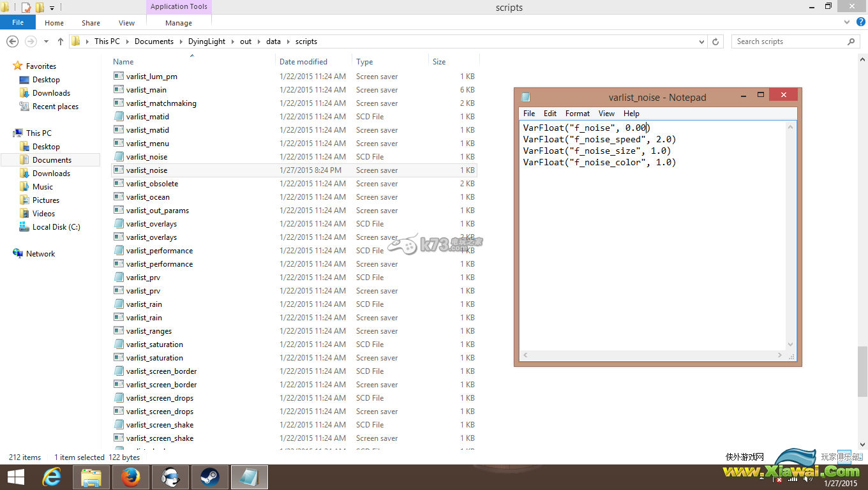Click the chevron after out in breadcrumb

tap(258, 41)
